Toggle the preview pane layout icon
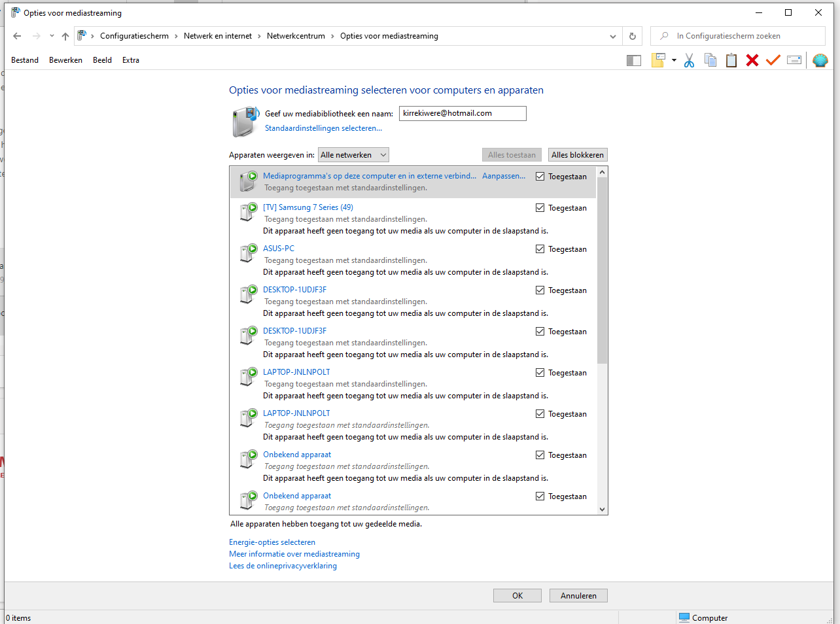The height and width of the screenshot is (624, 840). tap(633, 61)
